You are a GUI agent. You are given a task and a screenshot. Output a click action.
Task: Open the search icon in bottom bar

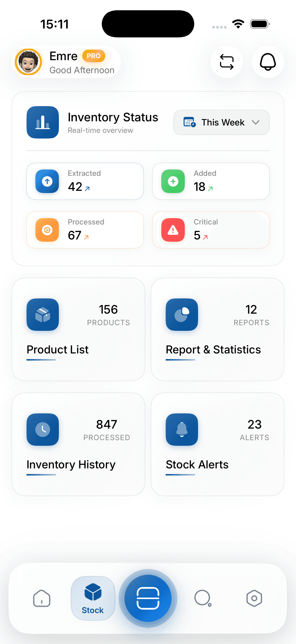(203, 598)
